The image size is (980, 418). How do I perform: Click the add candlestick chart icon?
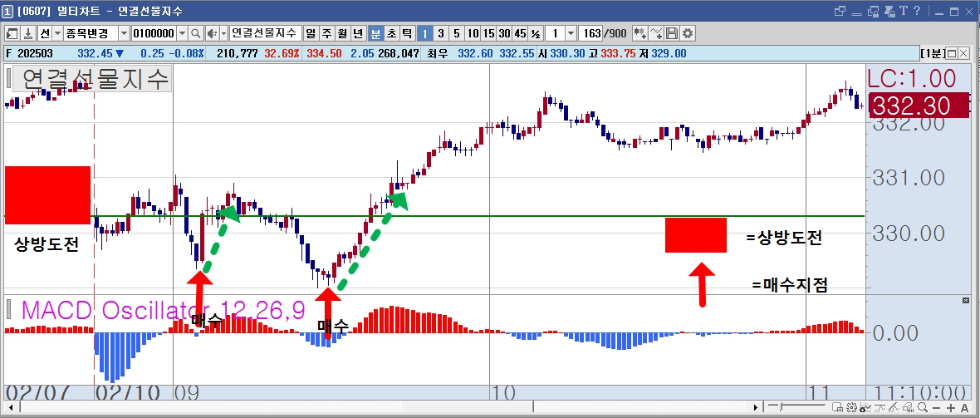(x=640, y=33)
